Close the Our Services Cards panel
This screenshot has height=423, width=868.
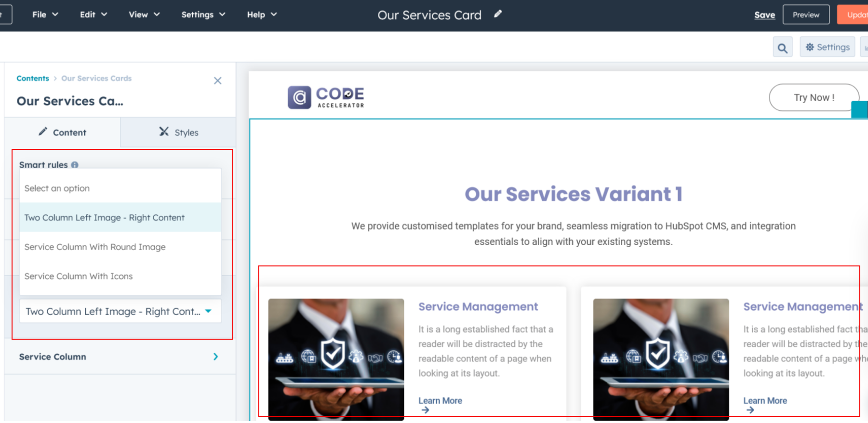point(217,80)
